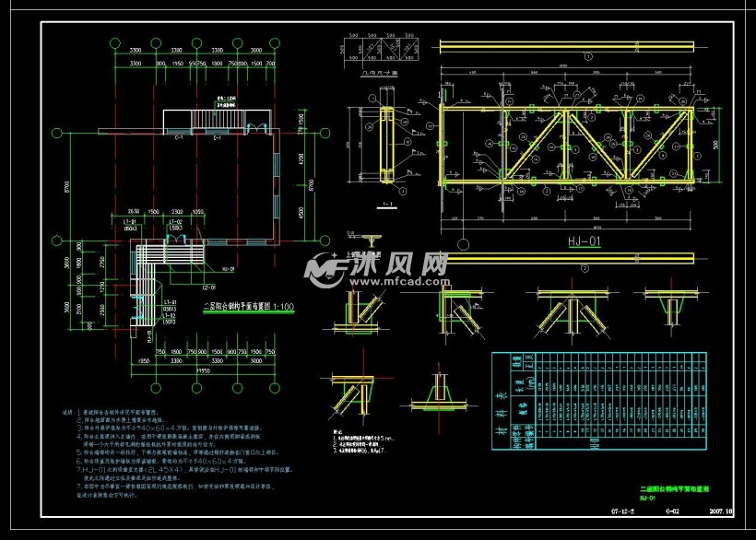Viewport: 756px width, 540px height.
Task: Click the large HJ-01 truss elevation label
Action: point(584,241)
